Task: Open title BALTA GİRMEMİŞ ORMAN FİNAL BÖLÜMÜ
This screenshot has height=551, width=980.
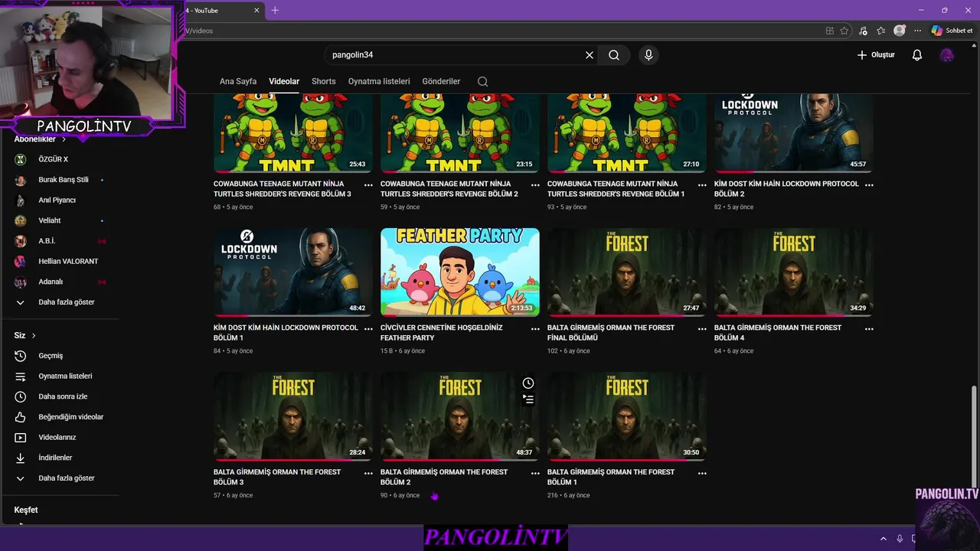Action: pyautogui.click(x=611, y=333)
